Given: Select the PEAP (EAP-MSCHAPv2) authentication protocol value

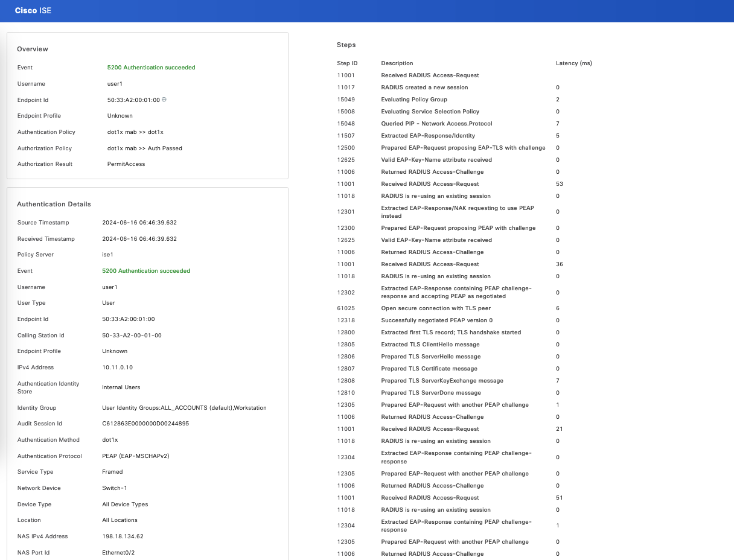Looking at the screenshot, I should [135, 456].
